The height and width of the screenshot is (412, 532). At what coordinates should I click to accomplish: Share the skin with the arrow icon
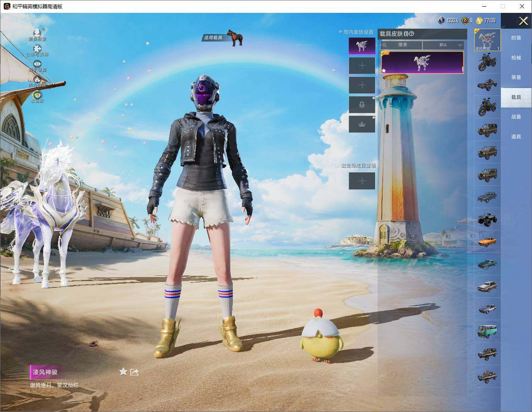134,372
